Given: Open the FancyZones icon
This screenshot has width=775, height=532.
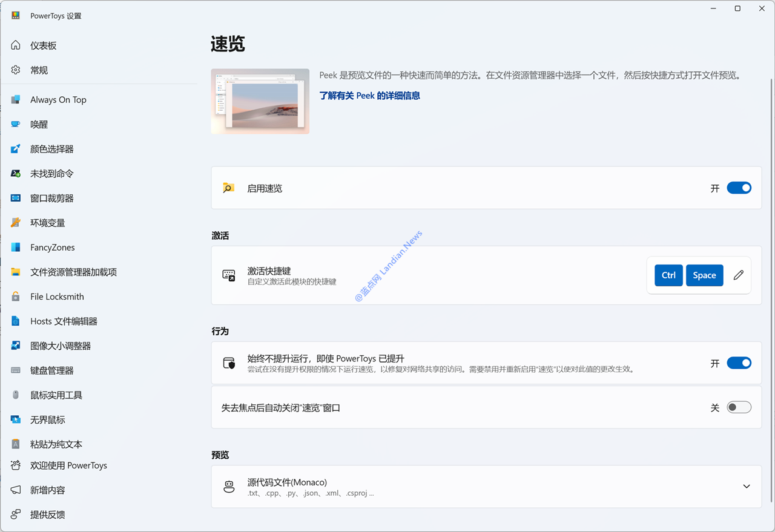Looking at the screenshot, I should (16, 248).
